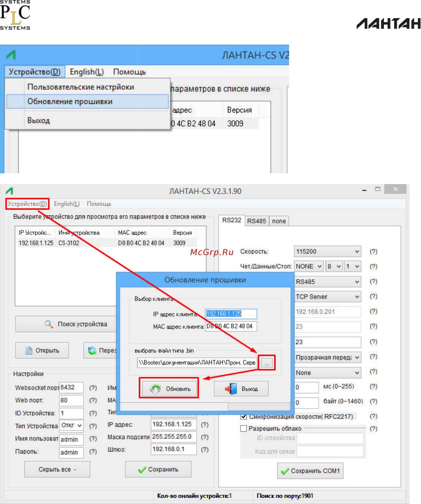421x504 pixels.
Task: Open Устройство(D) menu in lower window
Action: click(x=27, y=204)
